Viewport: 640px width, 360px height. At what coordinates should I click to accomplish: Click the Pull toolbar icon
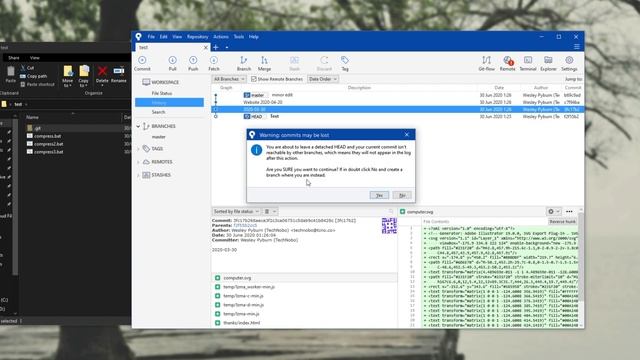click(x=173, y=64)
